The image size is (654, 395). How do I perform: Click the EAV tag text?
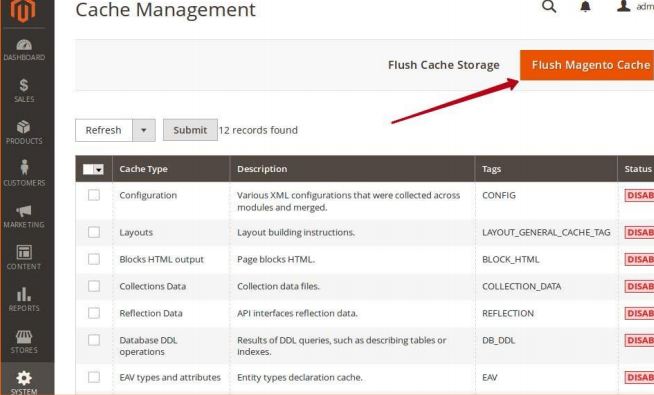tap(490, 377)
